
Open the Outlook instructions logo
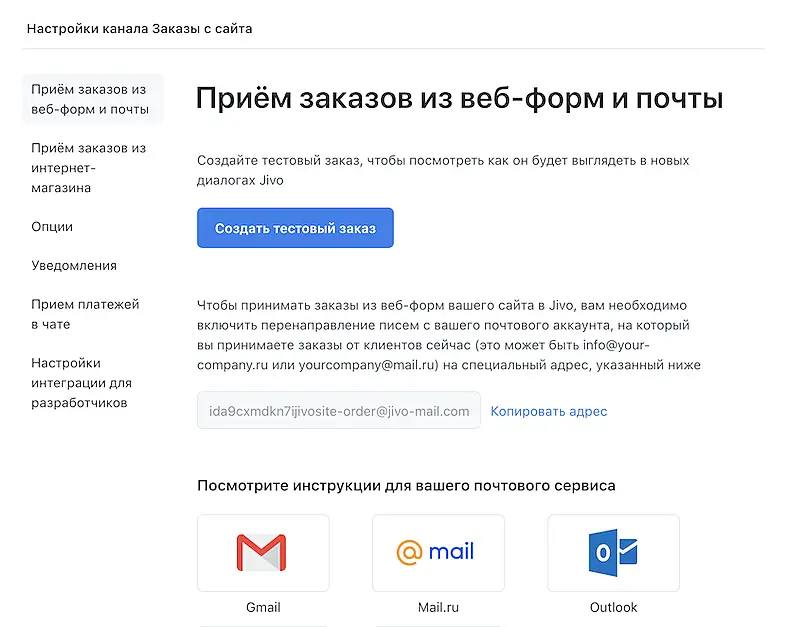coord(613,552)
